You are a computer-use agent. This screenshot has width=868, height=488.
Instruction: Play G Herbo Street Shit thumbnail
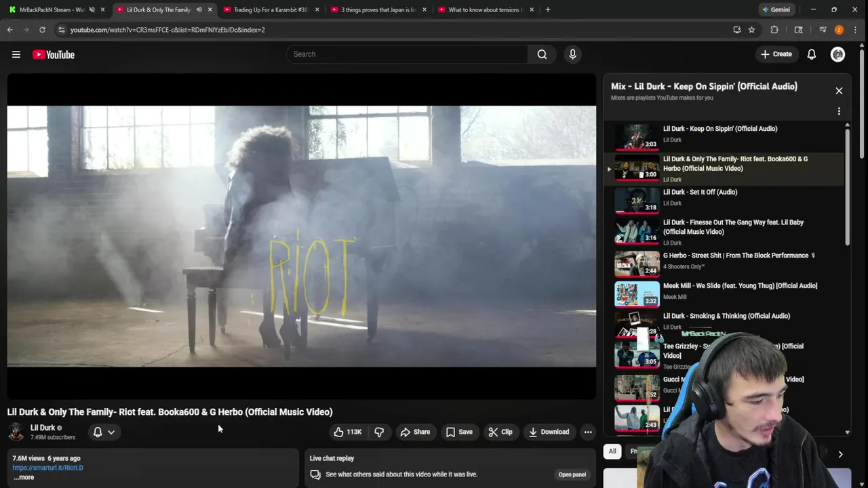coord(637,264)
